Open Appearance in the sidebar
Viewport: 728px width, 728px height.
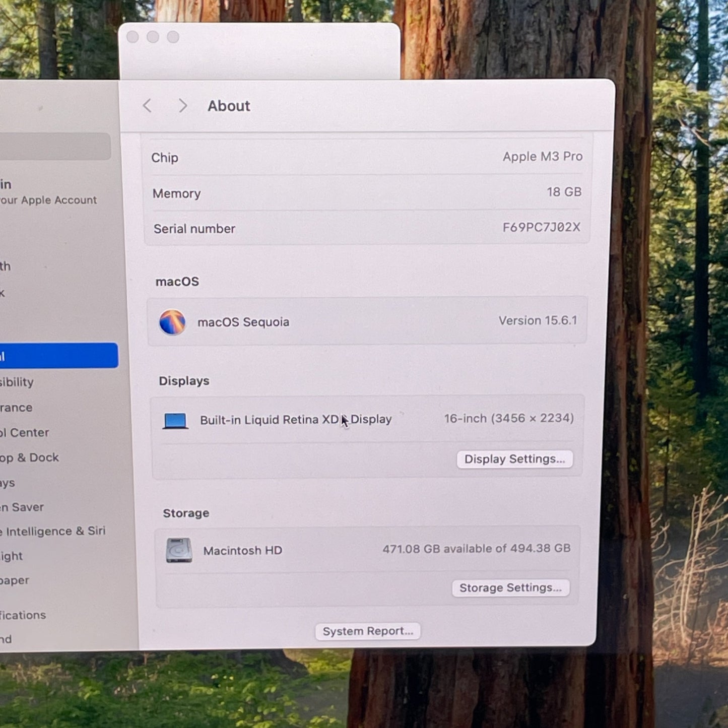tap(17, 407)
